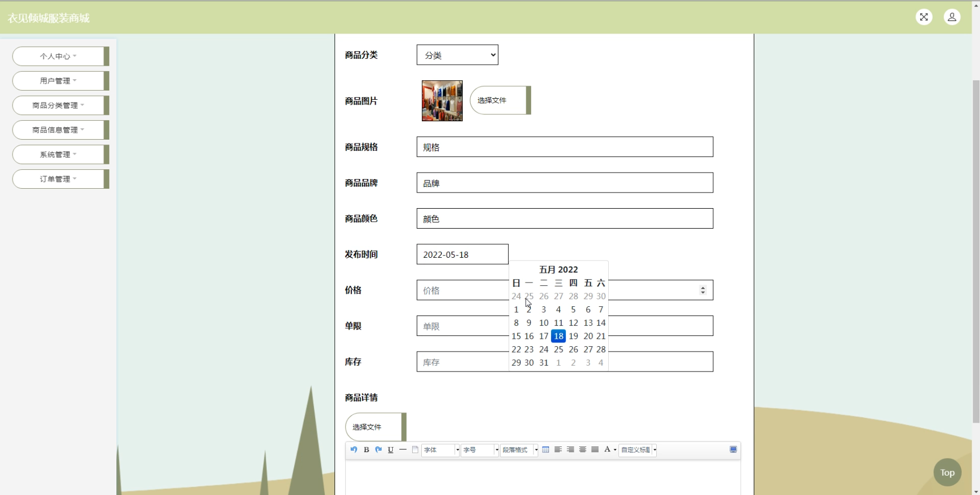The image size is (980, 495).
Task: Click the 衣见倾城服装商城 site title
Action: coord(48,18)
